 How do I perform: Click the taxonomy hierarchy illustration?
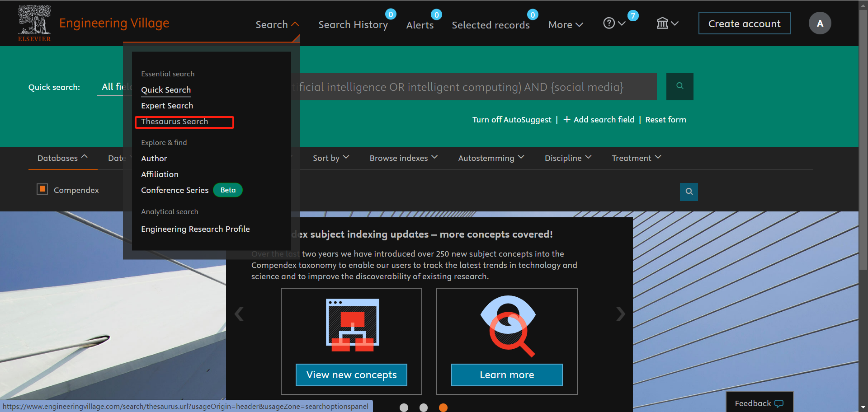352,325
